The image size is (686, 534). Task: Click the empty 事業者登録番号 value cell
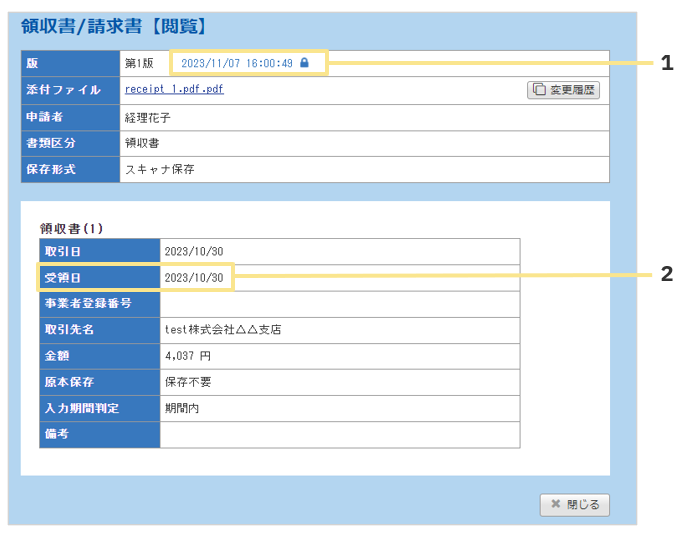(x=339, y=303)
